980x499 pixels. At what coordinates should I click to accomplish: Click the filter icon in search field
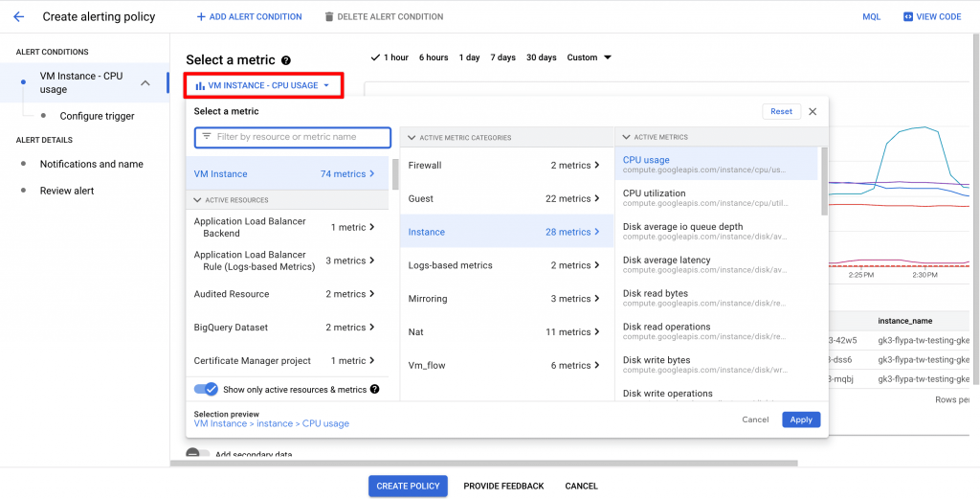click(x=207, y=136)
